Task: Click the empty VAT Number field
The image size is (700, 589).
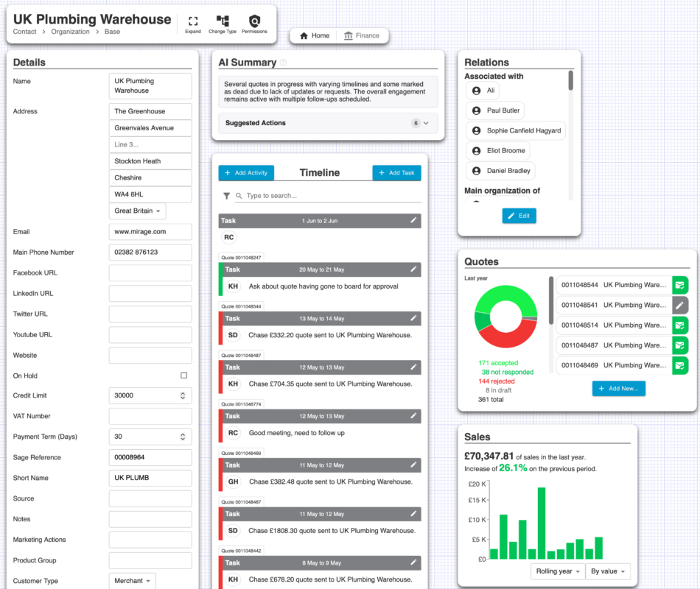Action: coord(150,416)
